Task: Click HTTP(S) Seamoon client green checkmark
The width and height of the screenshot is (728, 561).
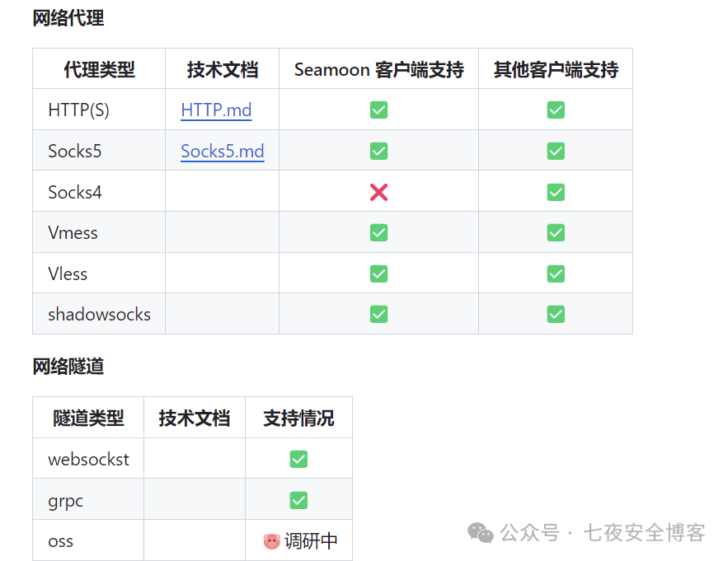Action: [379, 110]
